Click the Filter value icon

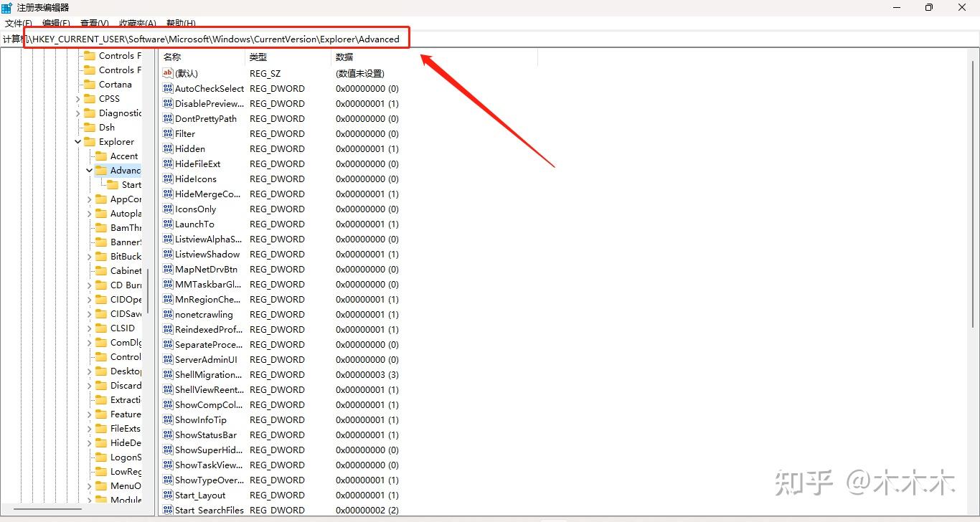(168, 133)
